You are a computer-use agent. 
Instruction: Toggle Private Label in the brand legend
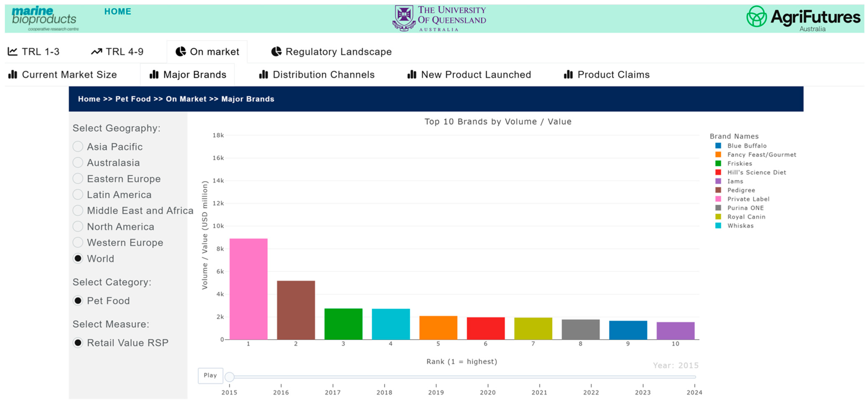[x=748, y=199]
